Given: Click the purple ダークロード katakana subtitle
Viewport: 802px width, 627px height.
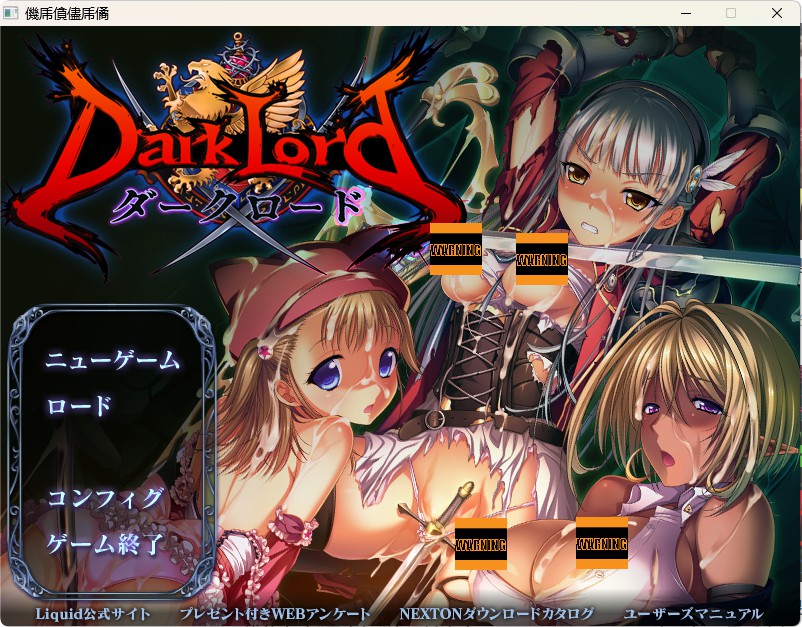Looking at the screenshot, I should point(238,206).
